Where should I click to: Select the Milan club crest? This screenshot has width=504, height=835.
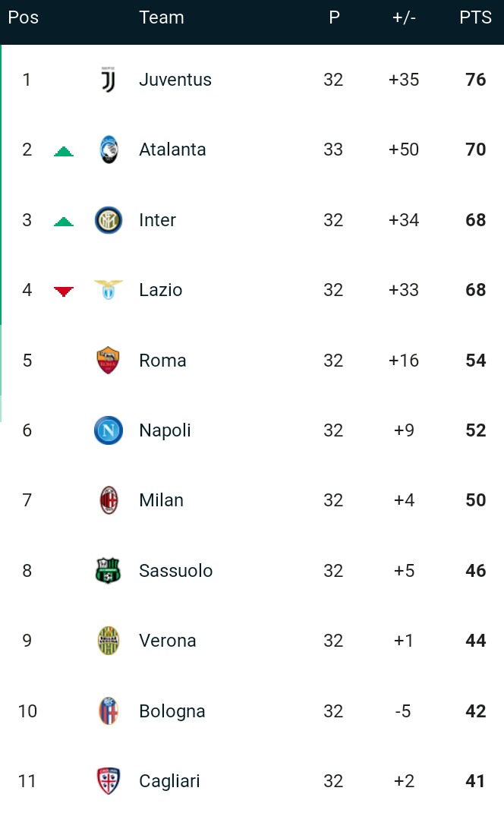pyautogui.click(x=109, y=500)
